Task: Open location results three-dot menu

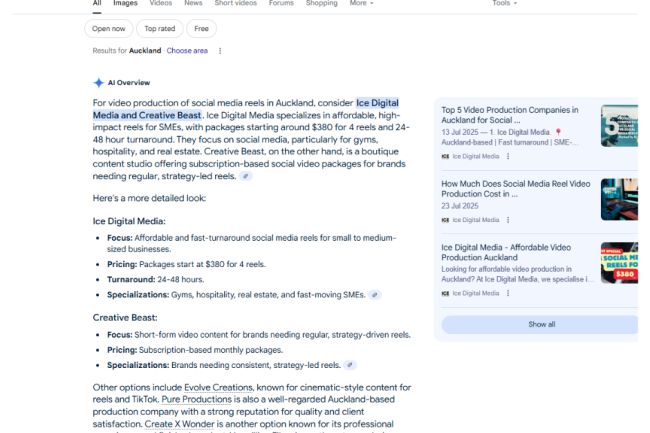Action: click(x=220, y=51)
